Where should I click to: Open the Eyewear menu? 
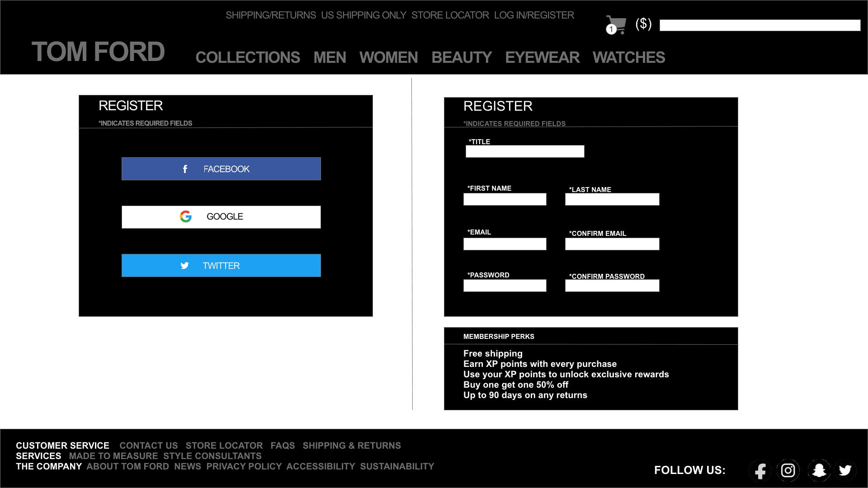coord(542,57)
